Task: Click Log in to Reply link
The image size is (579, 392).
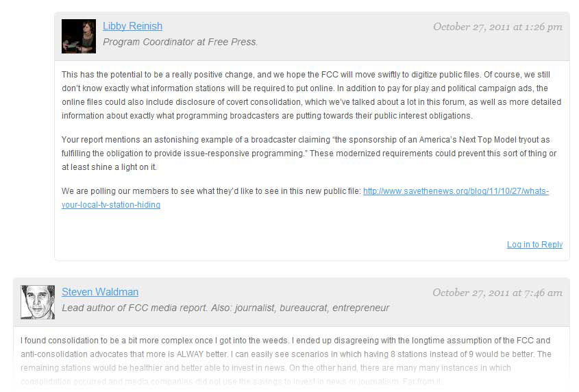Action: click(x=534, y=244)
